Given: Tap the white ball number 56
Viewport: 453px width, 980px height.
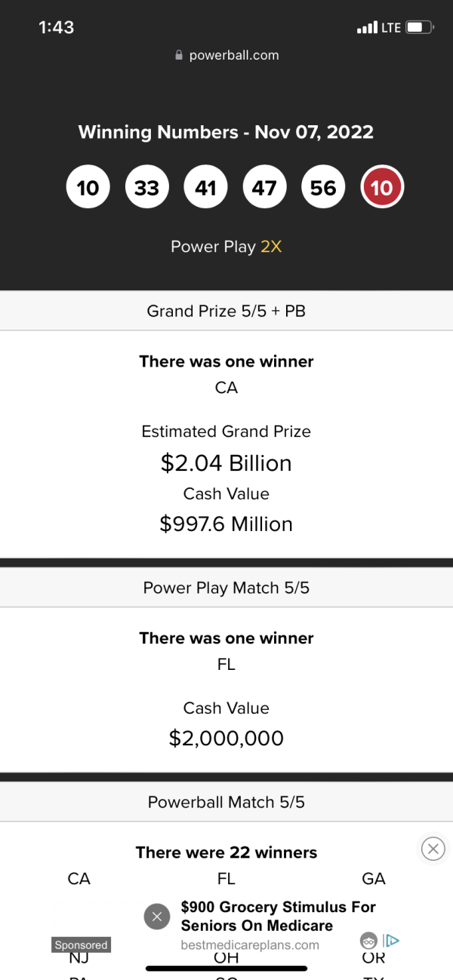Looking at the screenshot, I should [x=323, y=187].
